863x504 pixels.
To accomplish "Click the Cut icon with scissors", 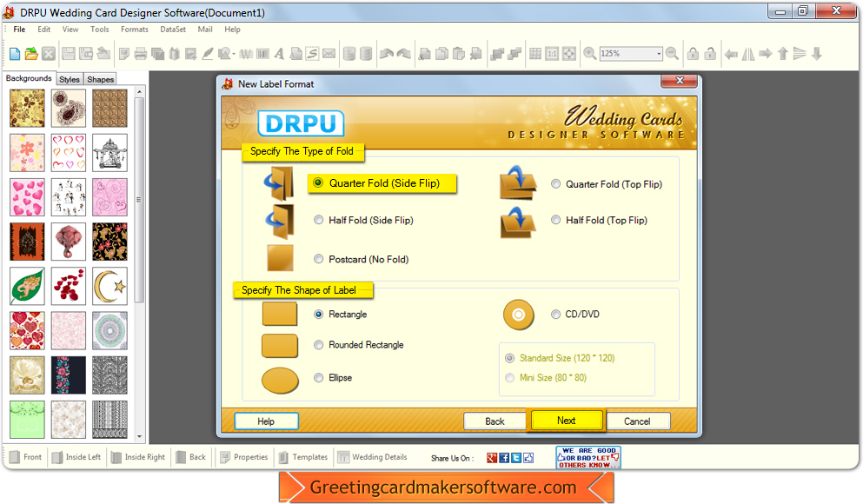I will [x=424, y=53].
